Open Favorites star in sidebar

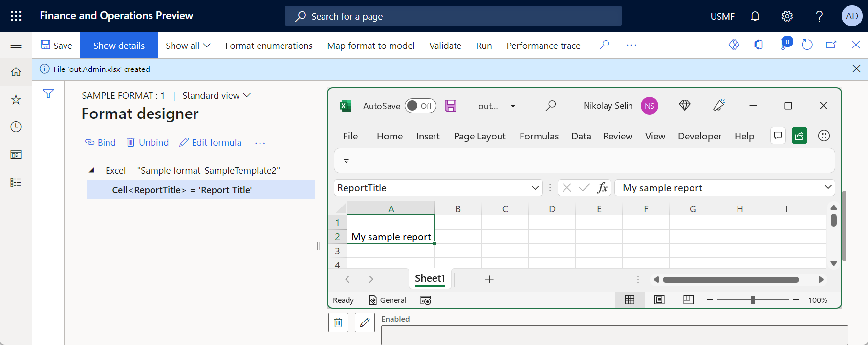tap(16, 99)
